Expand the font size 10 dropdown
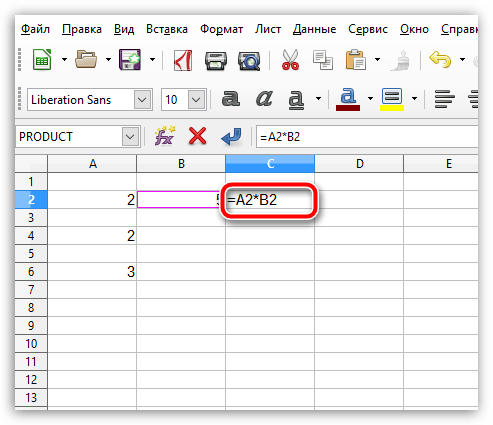The image size is (493, 425). tap(196, 100)
